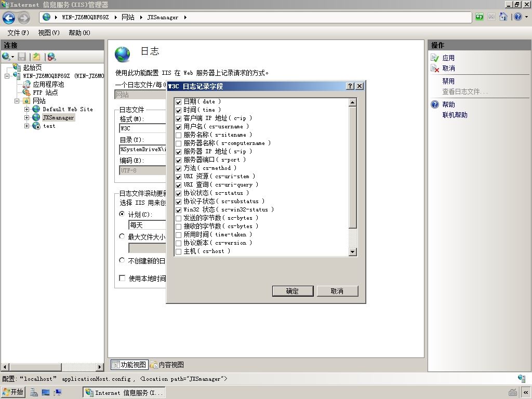Expand the JXSmanager node
The image size is (532, 399).
pos(27,118)
